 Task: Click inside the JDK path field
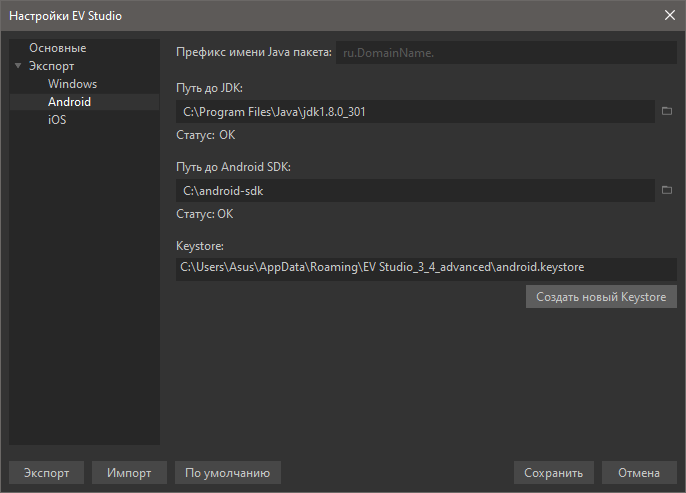pyautogui.click(x=415, y=112)
